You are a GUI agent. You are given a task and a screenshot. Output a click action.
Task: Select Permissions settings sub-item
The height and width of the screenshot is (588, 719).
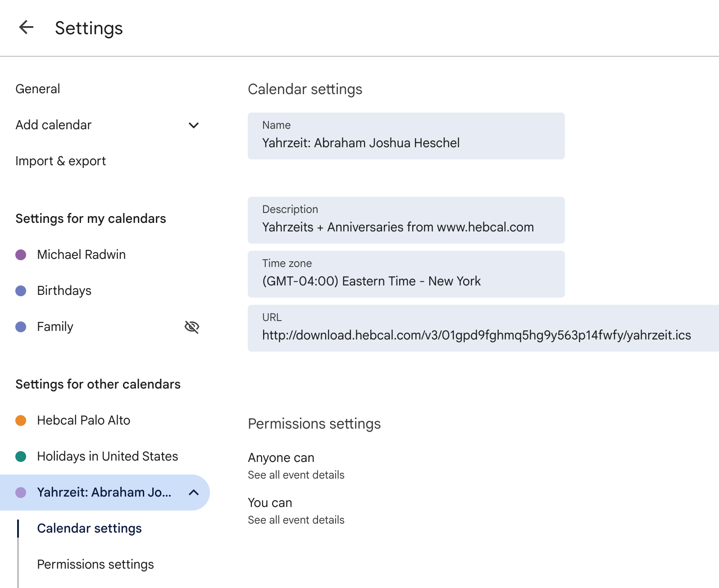coord(96,564)
